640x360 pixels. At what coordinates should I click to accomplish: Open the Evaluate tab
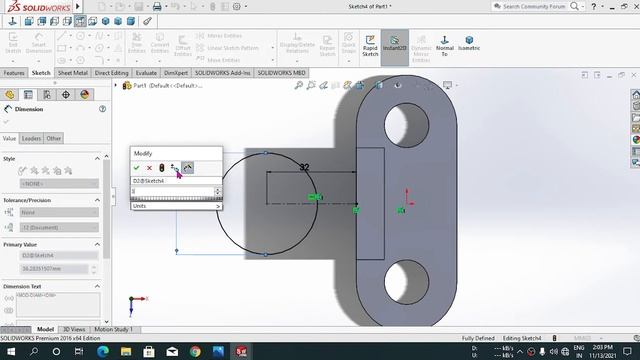pos(146,73)
